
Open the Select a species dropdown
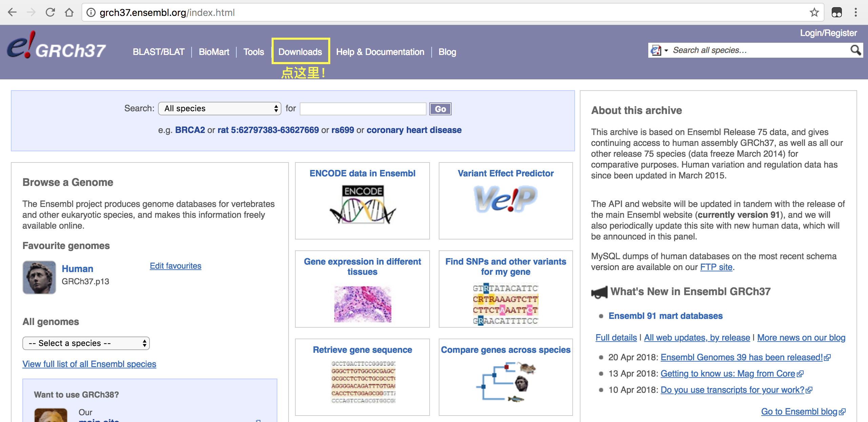pyautogui.click(x=86, y=343)
